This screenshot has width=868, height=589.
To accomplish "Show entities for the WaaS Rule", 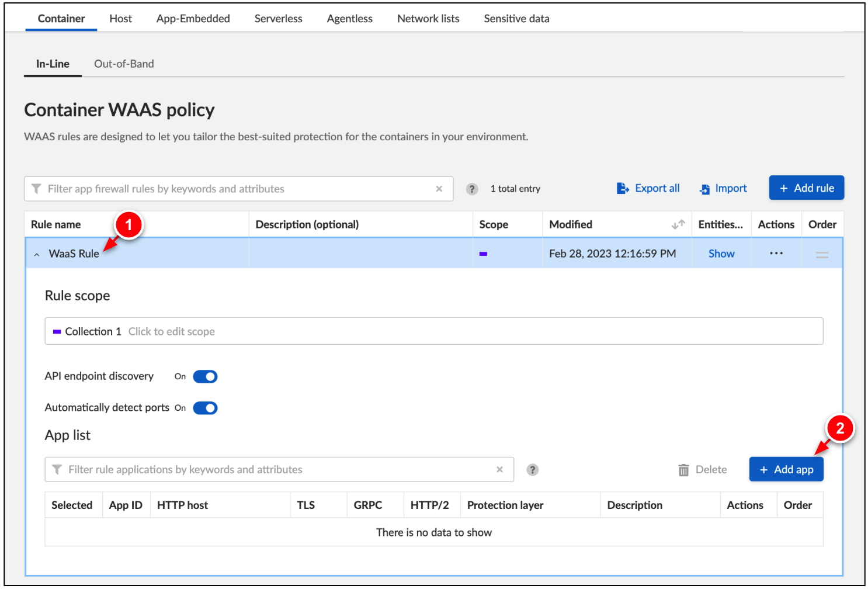I will (721, 253).
